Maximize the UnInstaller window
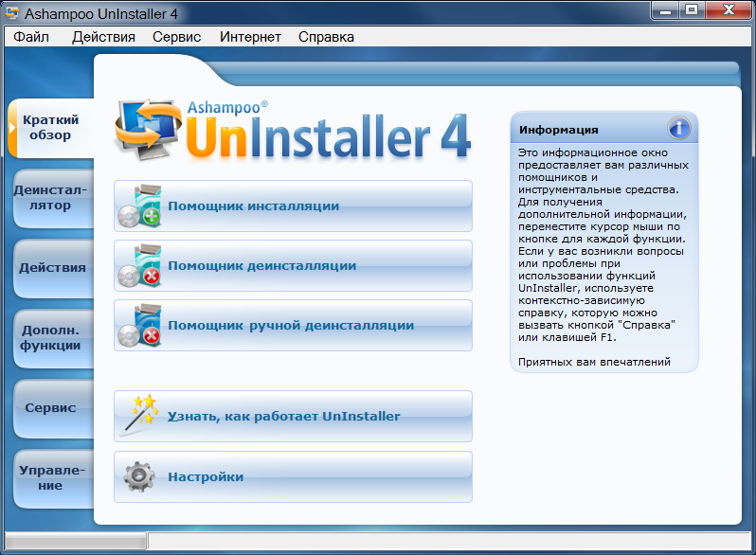Screen dimensions: 756x555 (692, 10)
